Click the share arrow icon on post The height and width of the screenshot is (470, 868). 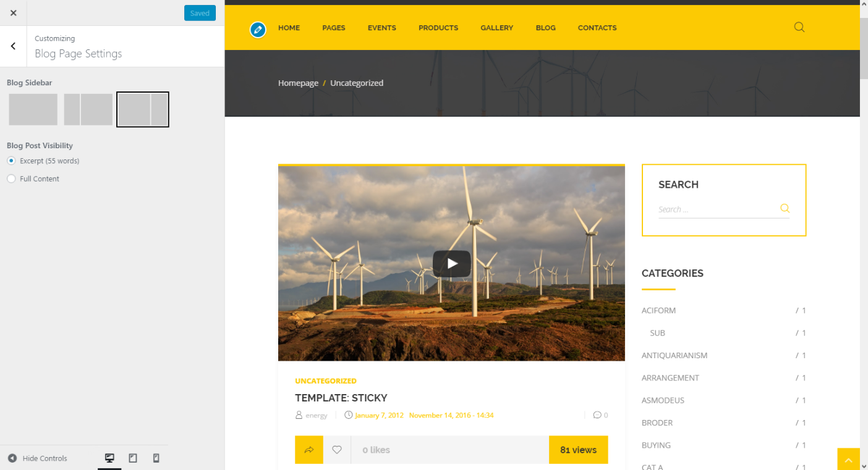tap(309, 450)
